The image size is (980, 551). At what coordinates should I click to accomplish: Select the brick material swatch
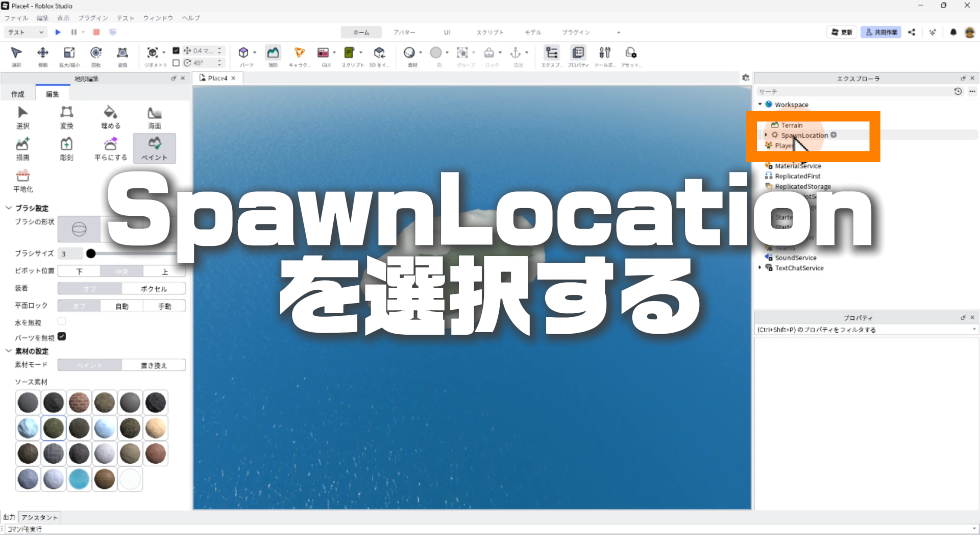point(79,403)
